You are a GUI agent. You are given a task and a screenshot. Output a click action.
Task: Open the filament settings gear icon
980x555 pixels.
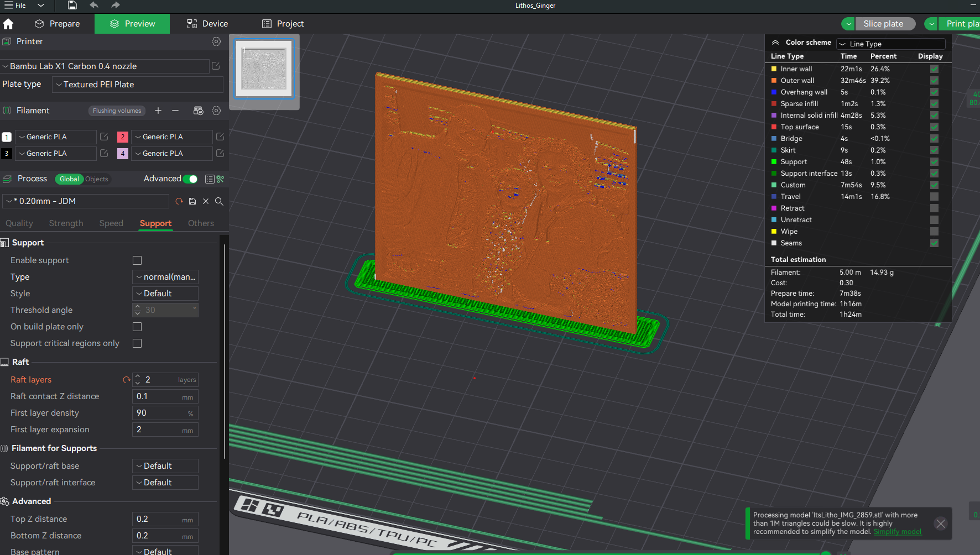click(x=216, y=111)
